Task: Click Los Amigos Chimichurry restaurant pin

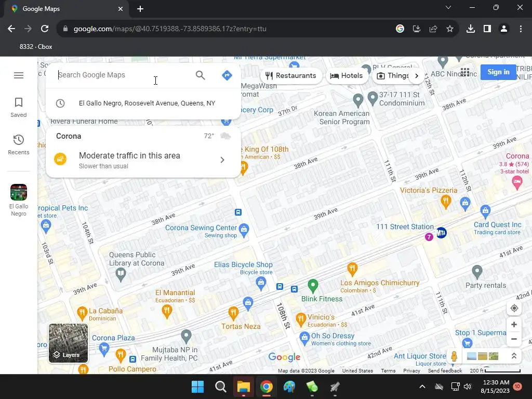Action: point(352,270)
